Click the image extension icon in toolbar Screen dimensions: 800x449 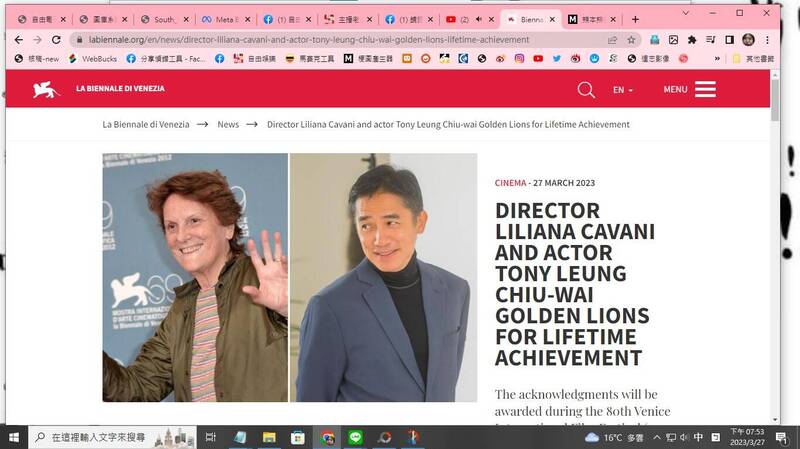coord(673,40)
